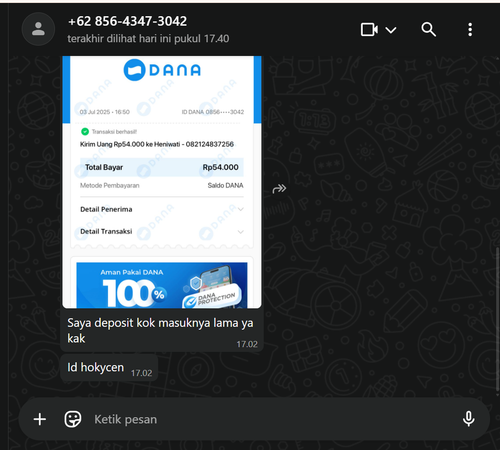Search within this chat
500x450 pixels.
tap(428, 30)
